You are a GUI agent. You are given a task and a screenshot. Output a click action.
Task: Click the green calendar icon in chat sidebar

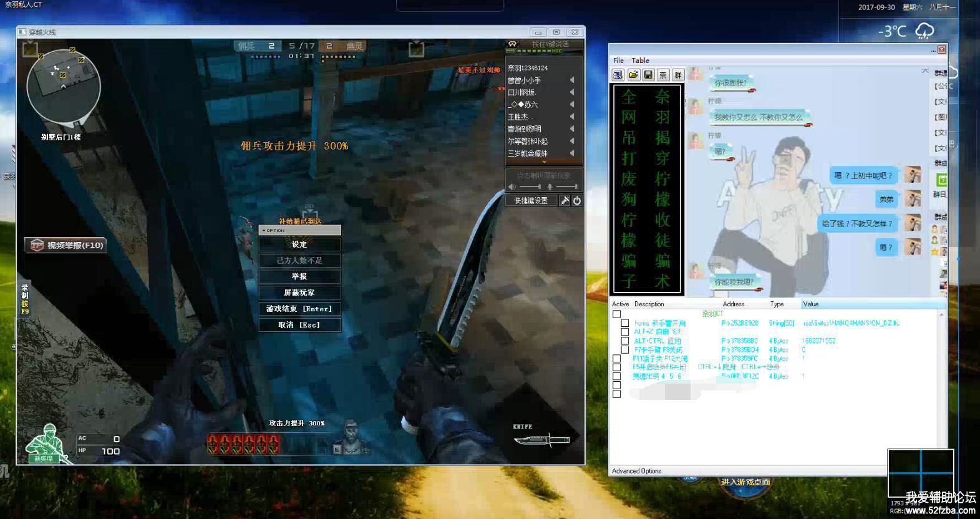pyautogui.click(x=941, y=180)
